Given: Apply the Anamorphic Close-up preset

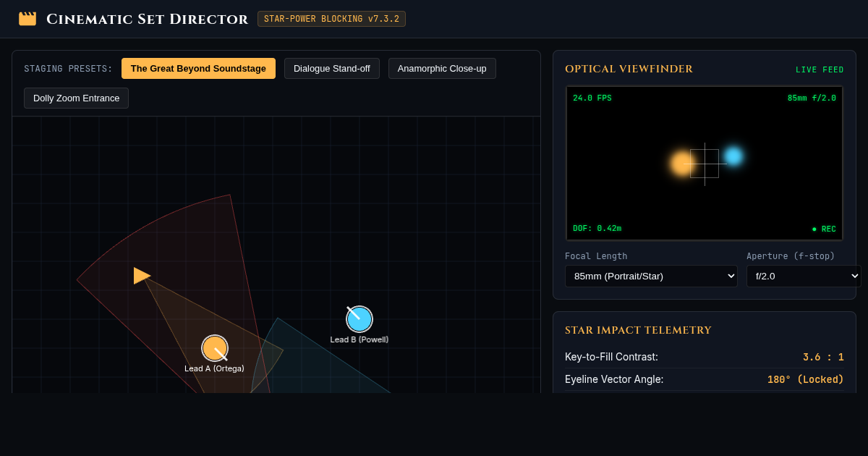Looking at the screenshot, I should (442, 69).
